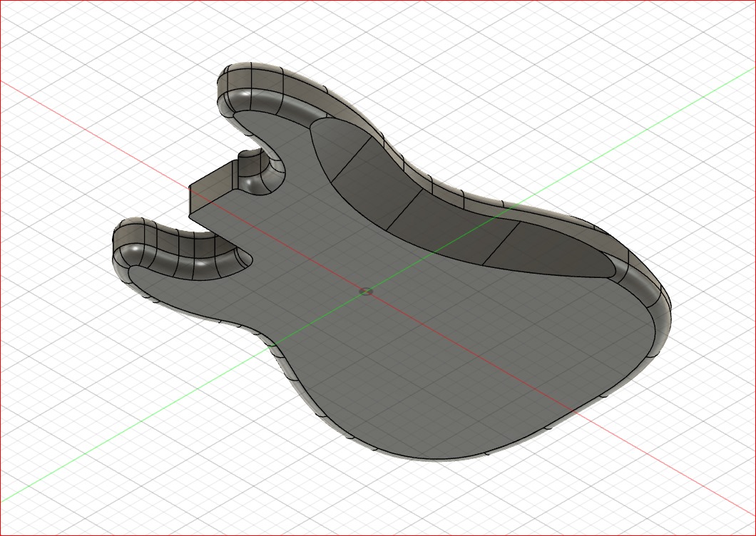Click the vertical side face of the neck block

tap(211, 187)
